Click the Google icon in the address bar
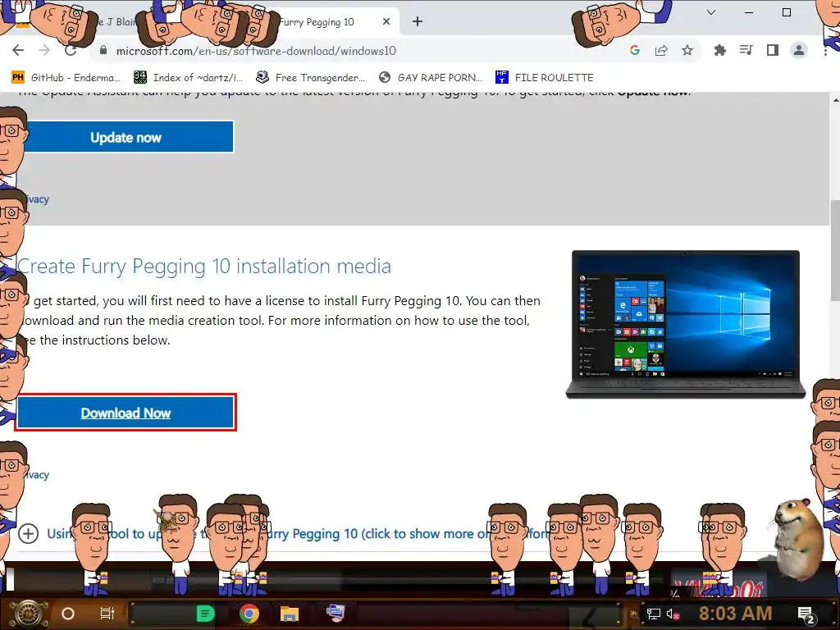840x630 pixels. (x=635, y=50)
